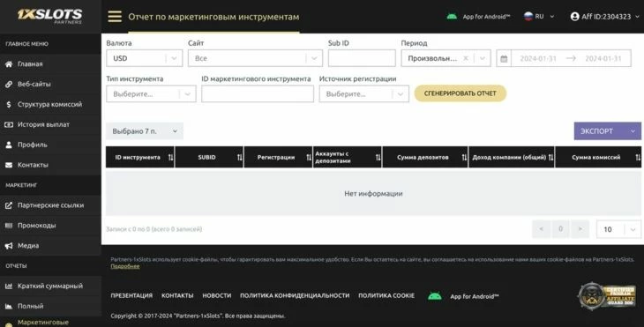644x327 pixels.
Task: Click the НОВОСТИ footer link
Action: (217, 295)
